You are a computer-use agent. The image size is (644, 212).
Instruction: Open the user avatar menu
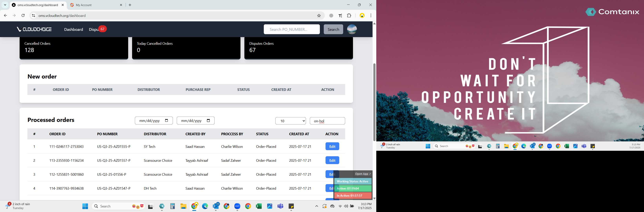click(x=352, y=29)
